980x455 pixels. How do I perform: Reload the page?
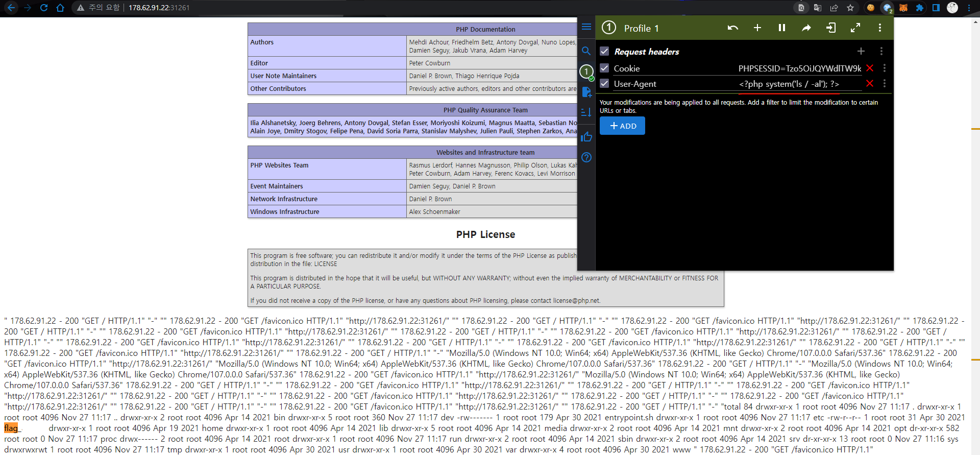tap(44, 8)
